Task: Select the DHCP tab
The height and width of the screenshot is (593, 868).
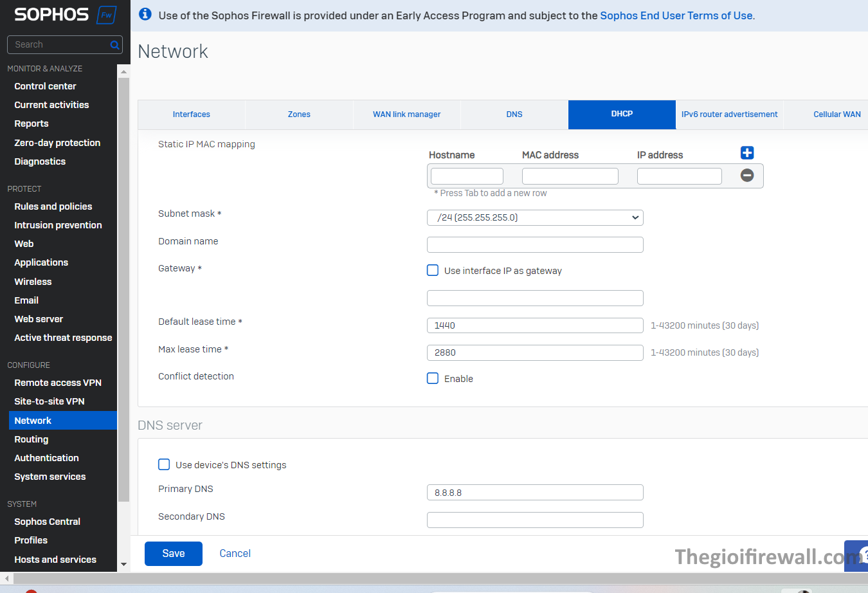Action: [x=622, y=114]
